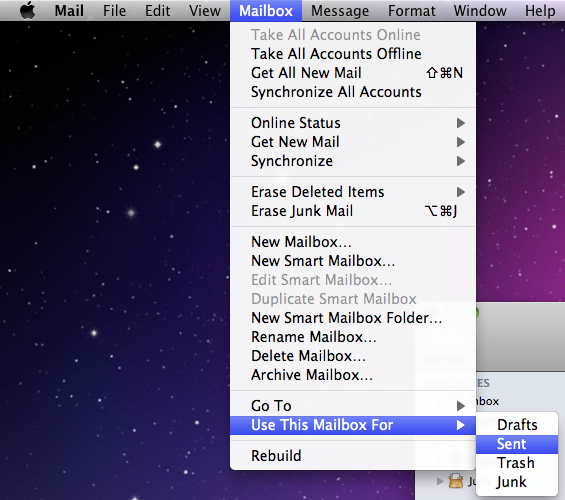565x500 pixels.
Task: Open the File menu
Action: coord(114,11)
